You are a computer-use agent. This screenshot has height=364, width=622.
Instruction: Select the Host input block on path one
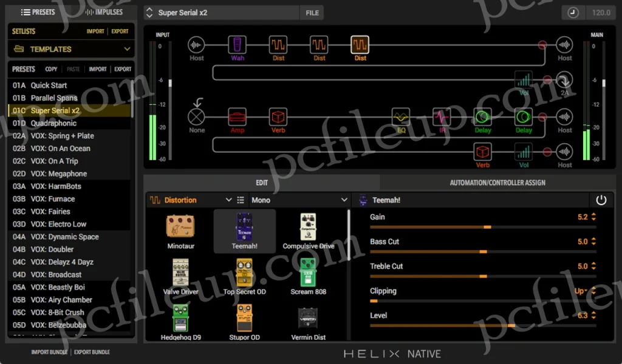point(196,45)
